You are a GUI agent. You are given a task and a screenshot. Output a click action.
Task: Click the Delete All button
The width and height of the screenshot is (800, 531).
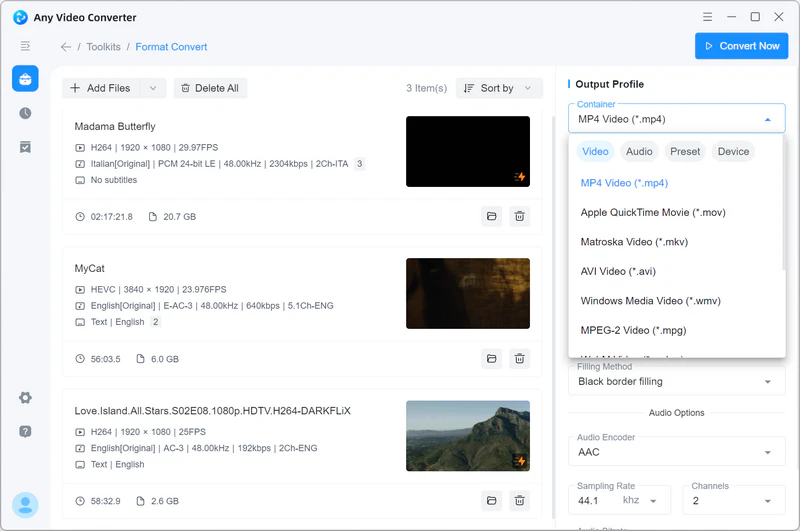210,88
